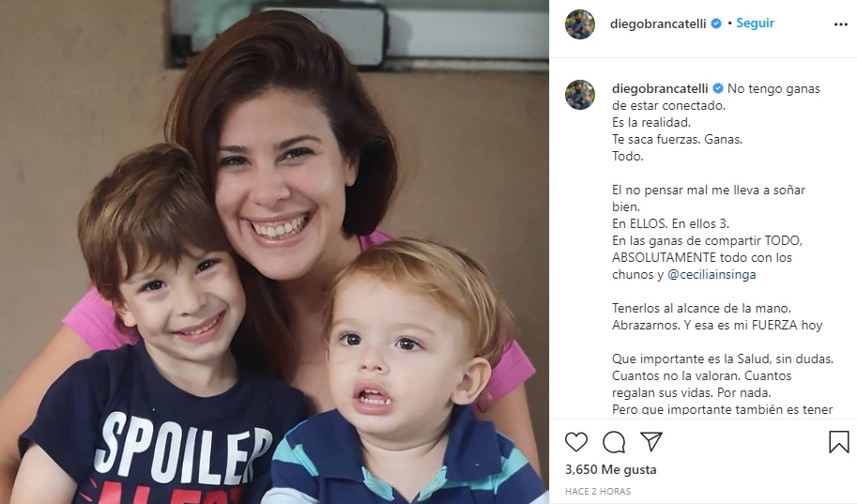Open diegobrancatelli's profile from the header username
Screen dimensions: 857x504
coord(658,24)
